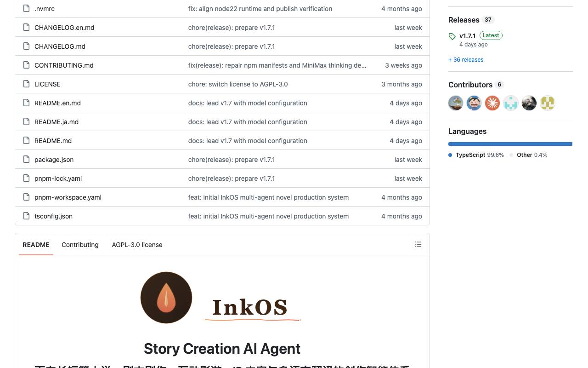
Task: Click the file icon beside pnpm-workspace.yaml
Action: pyautogui.click(x=26, y=197)
